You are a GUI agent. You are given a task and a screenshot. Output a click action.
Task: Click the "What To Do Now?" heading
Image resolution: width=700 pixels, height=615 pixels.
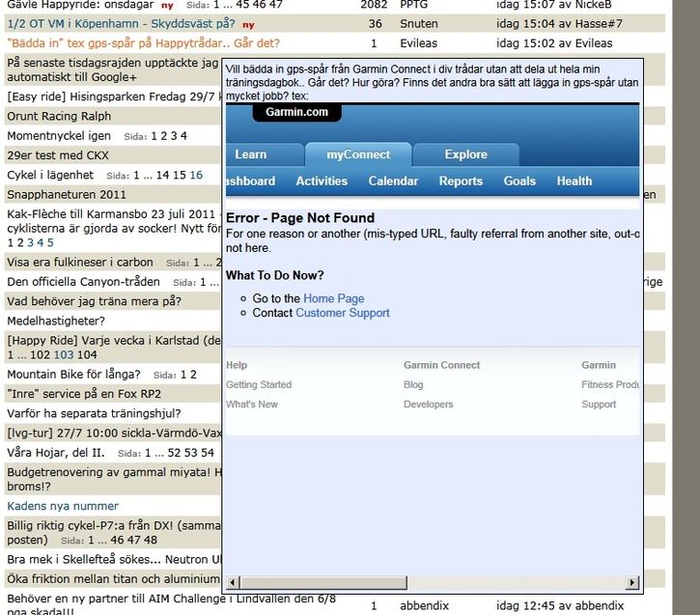tap(274, 275)
